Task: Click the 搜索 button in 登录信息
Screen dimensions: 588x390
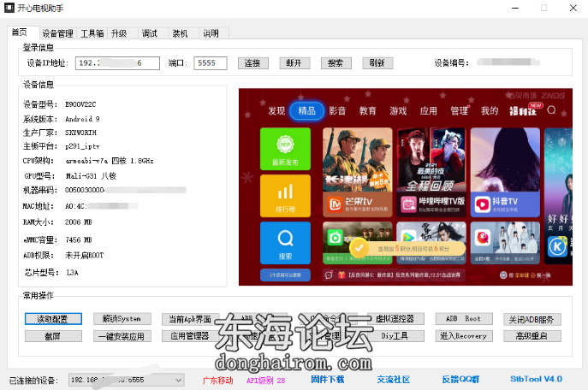Action: 336,63
